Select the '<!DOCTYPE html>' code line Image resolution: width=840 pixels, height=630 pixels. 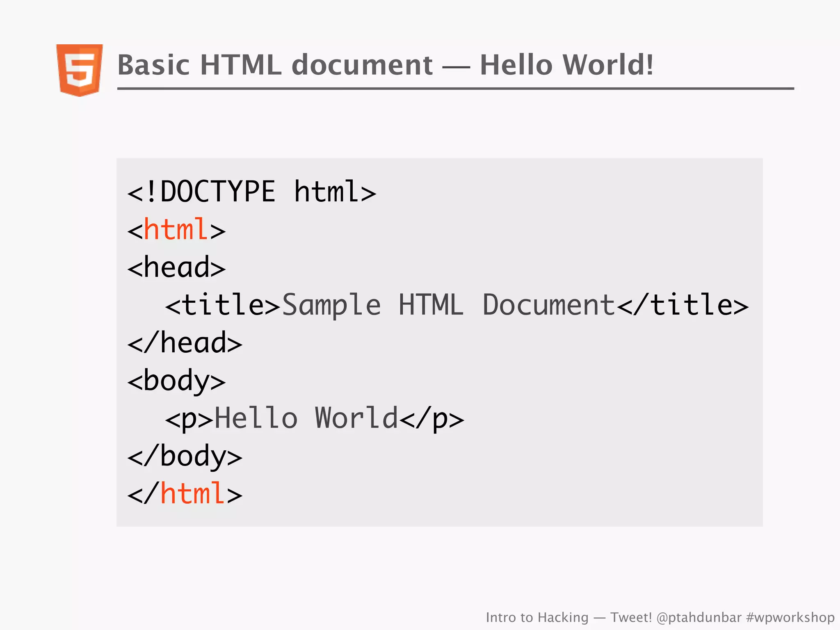coord(251,192)
